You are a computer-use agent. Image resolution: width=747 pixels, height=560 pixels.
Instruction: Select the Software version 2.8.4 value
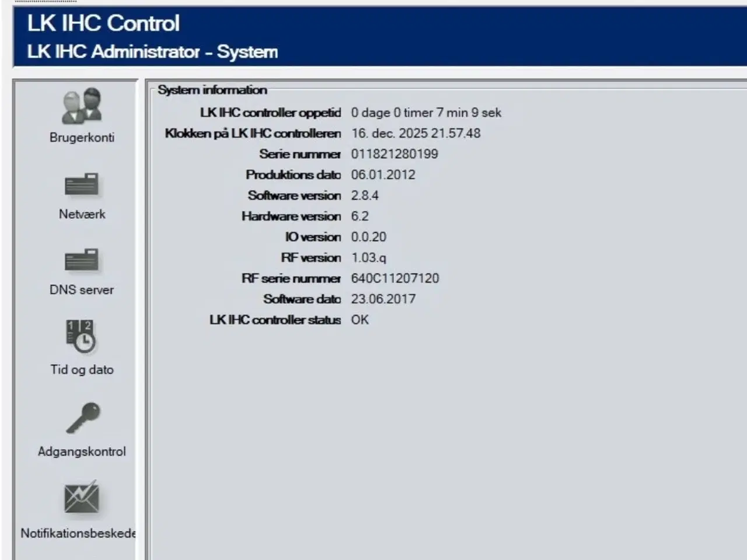tap(364, 195)
